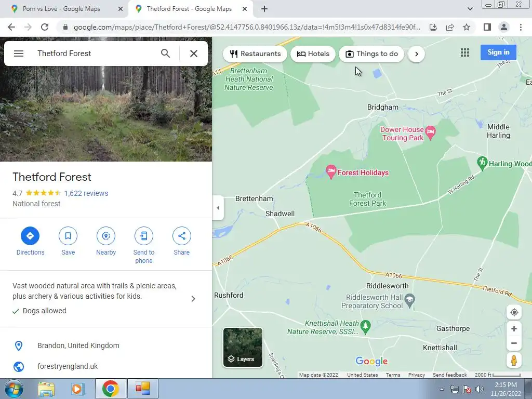Open the Google apps grid
The width and height of the screenshot is (532, 399).
click(x=465, y=52)
